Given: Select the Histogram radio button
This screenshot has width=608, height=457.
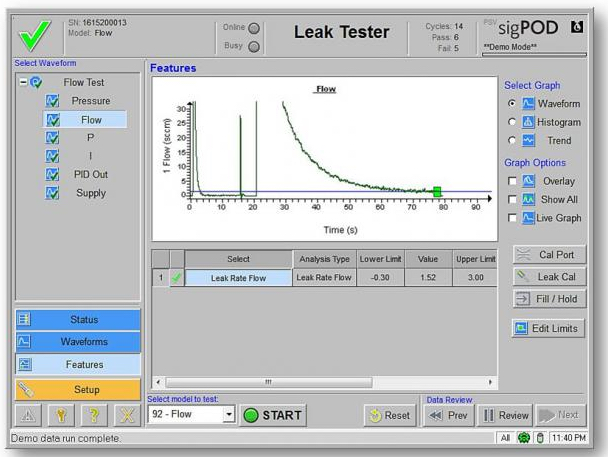Looking at the screenshot, I should (x=512, y=122).
